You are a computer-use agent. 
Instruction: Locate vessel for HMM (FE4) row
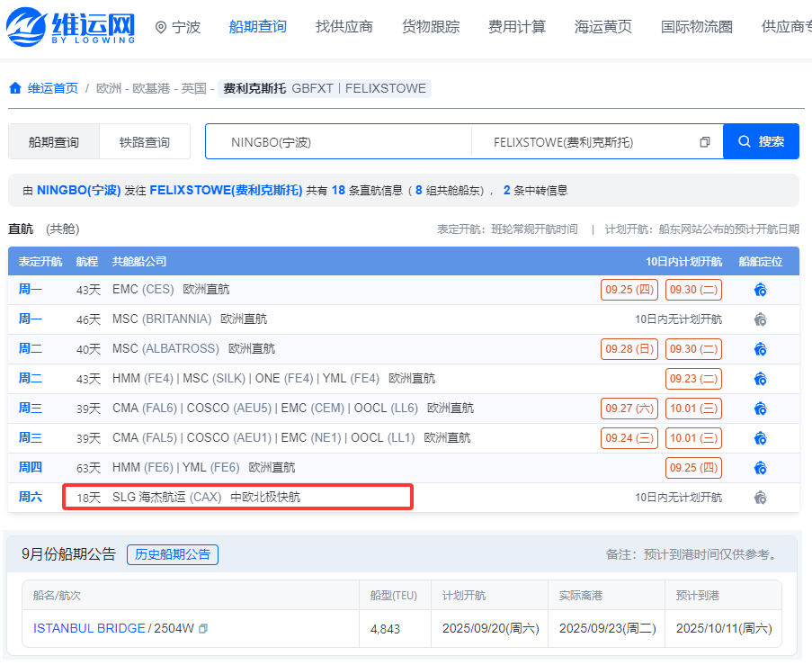760,379
